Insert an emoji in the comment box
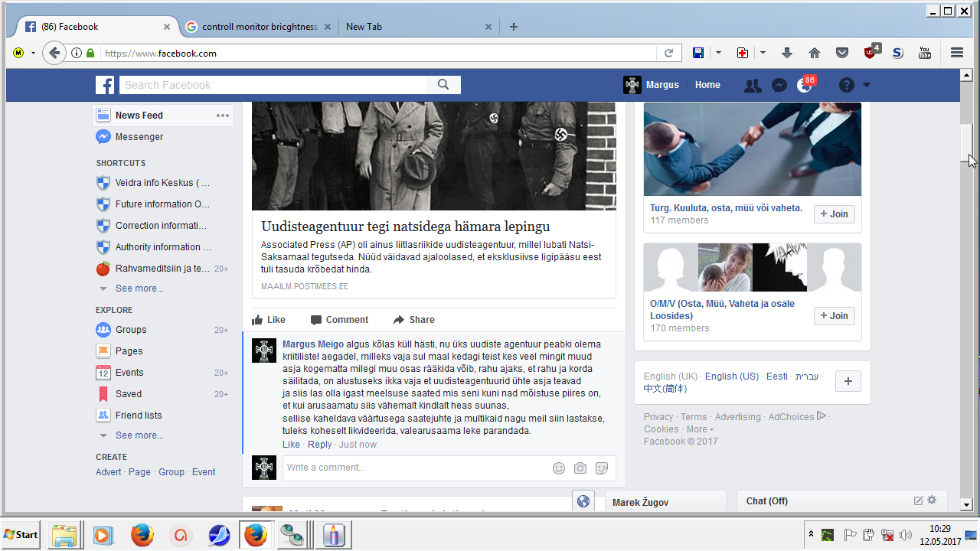Screen dimensions: 980x551 559,468
